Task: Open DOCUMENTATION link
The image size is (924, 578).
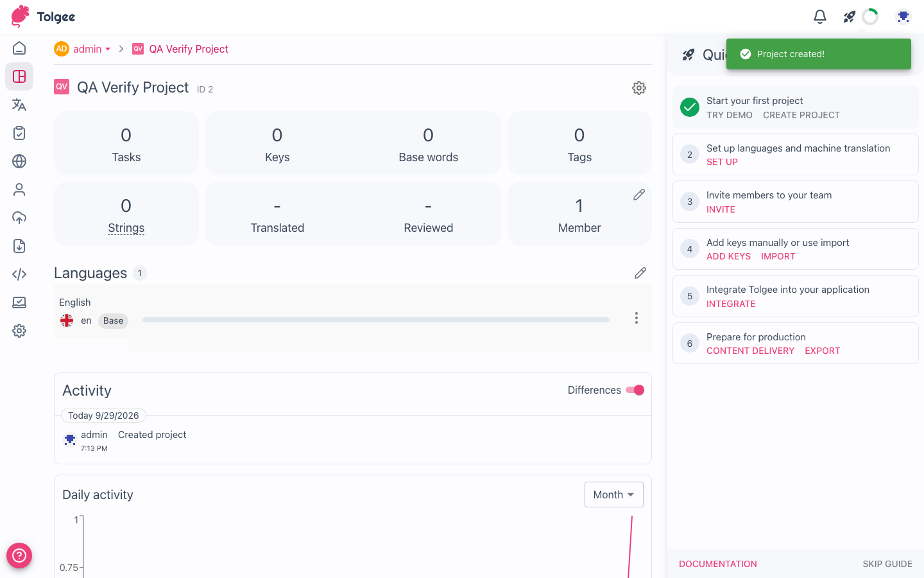Action: [718, 564]
